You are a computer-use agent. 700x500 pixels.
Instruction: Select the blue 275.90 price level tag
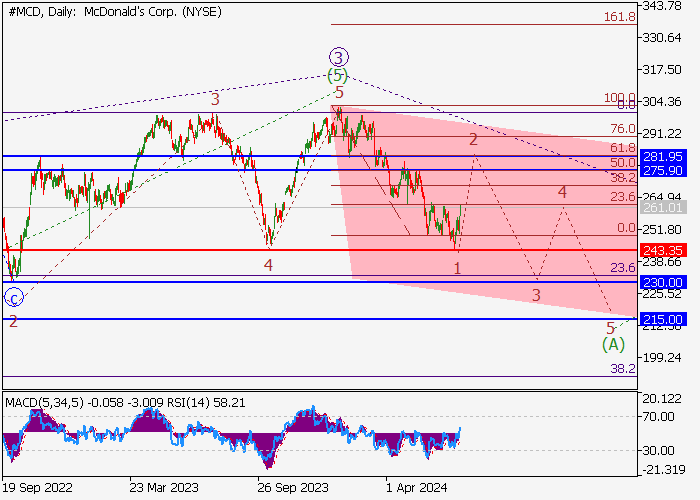point(663,171)
